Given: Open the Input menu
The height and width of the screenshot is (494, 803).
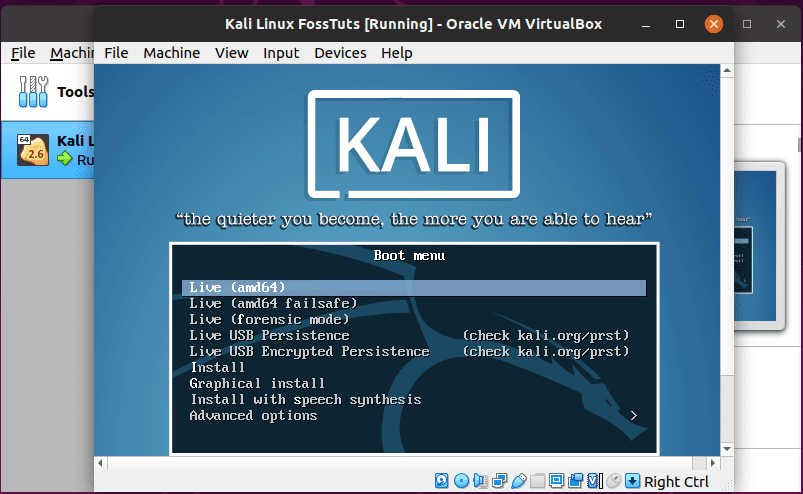Looking at the screenshot, I should coord(281,53).
